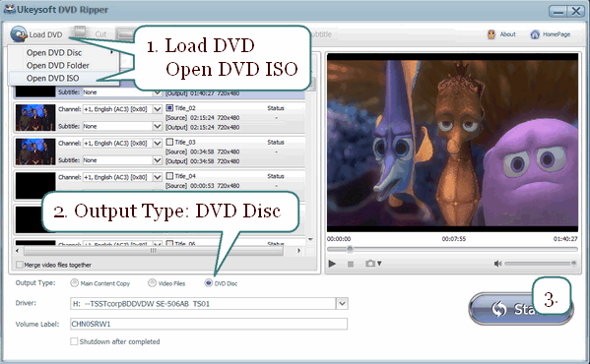
Task: Open the HomePage house icon
Action: 535,34
